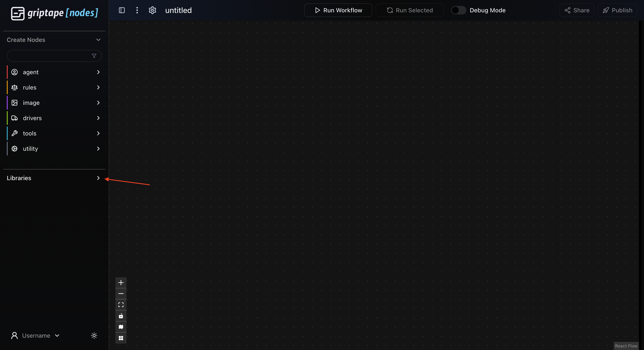Collapse the Create Nodes section
Image resolution: width=644 pixels, height=350 pixels.
coord(98,40)
